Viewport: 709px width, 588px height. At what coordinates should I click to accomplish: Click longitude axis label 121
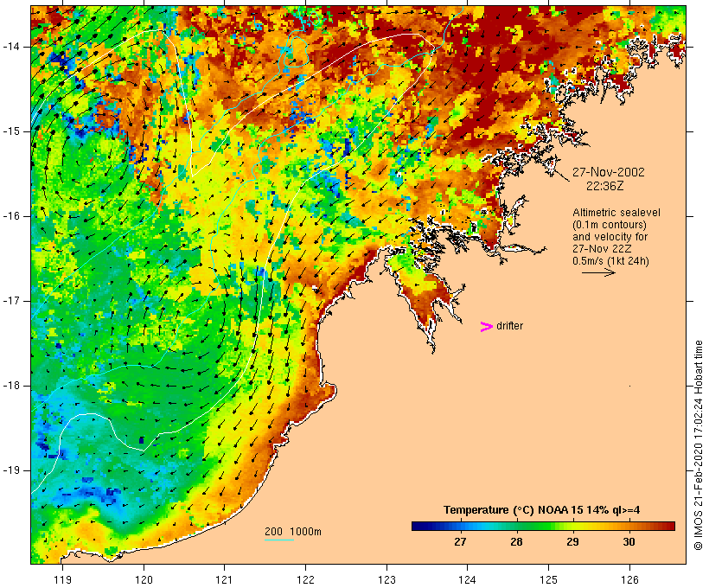pyautogui.click(x=224, y=579)
